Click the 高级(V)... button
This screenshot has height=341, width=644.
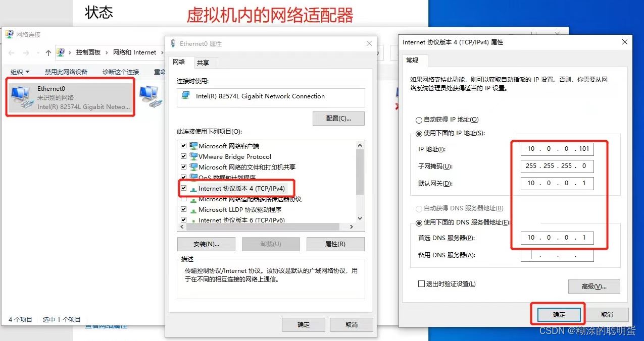(x=594, y=287)
